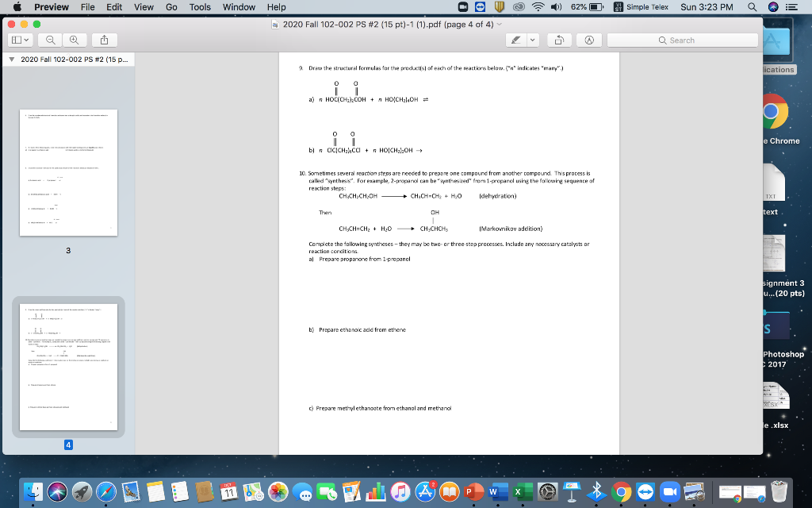This screenshot has height=508, width=812.
Task: Click the zoom in magnifier button
Action: [x=75, y=40]
